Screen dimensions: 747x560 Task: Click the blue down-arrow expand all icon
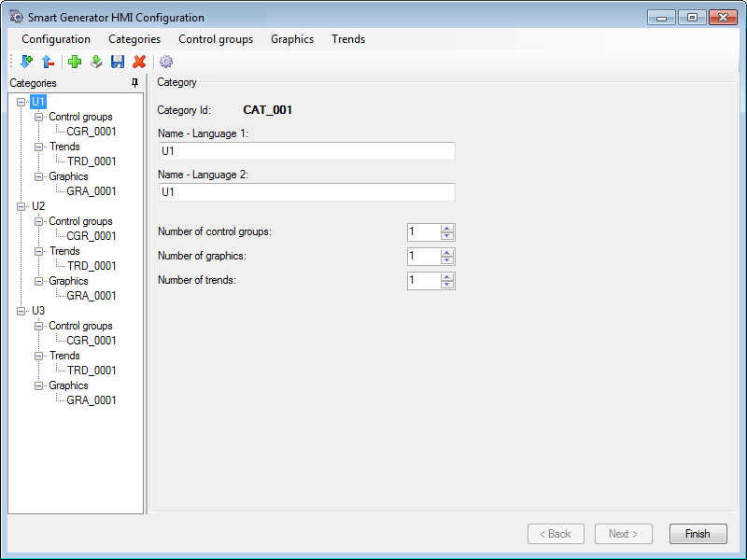point(25,62)
